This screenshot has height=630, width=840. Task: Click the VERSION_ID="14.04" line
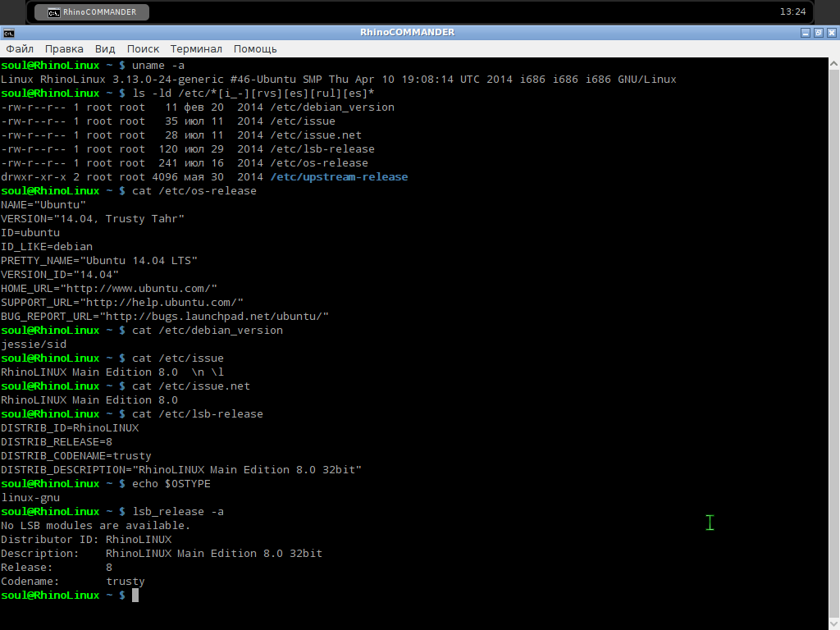click(59, 274)
